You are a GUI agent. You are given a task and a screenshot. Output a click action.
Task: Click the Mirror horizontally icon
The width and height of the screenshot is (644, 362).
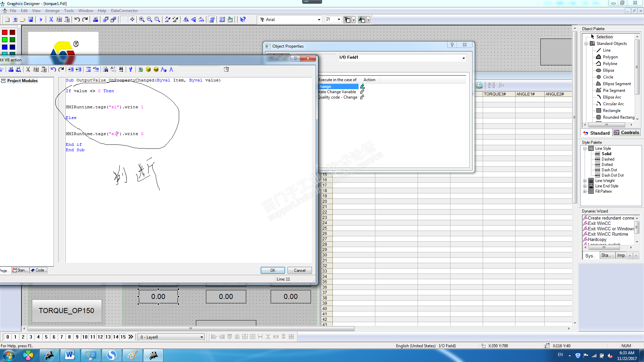(186, 20)
